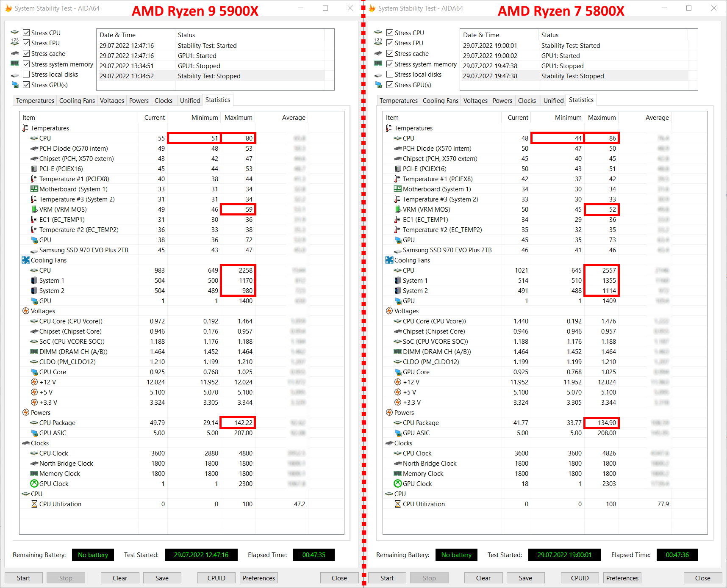
Task: Click the CPU Package maximum 142.22 value
Action: [x=243, y=422]
